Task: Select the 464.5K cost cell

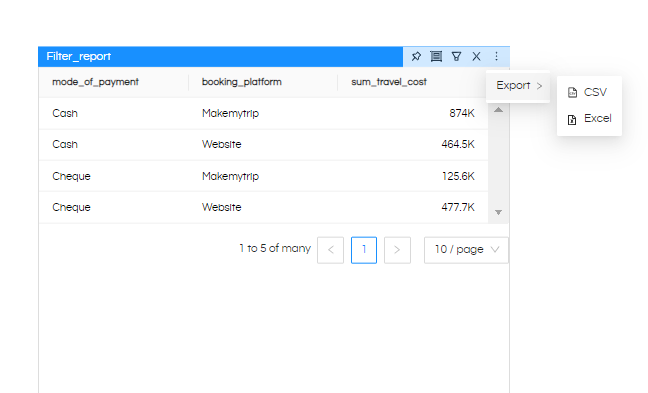Action: (458, 144)
